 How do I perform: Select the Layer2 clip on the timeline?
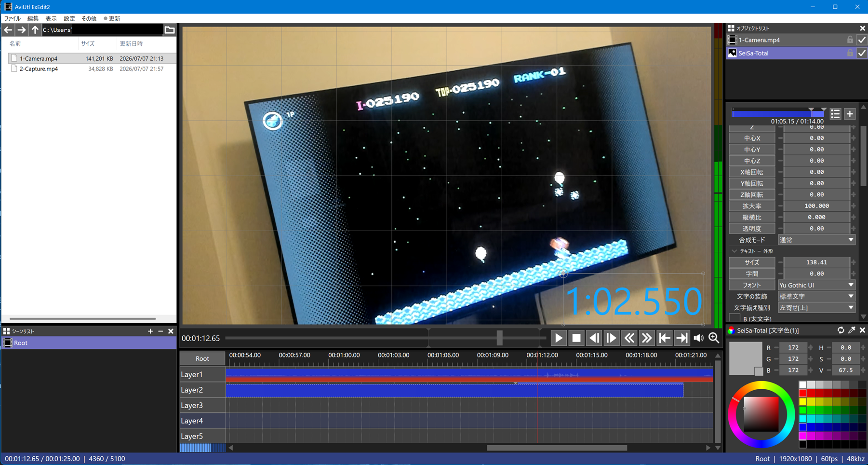(454, 390)
